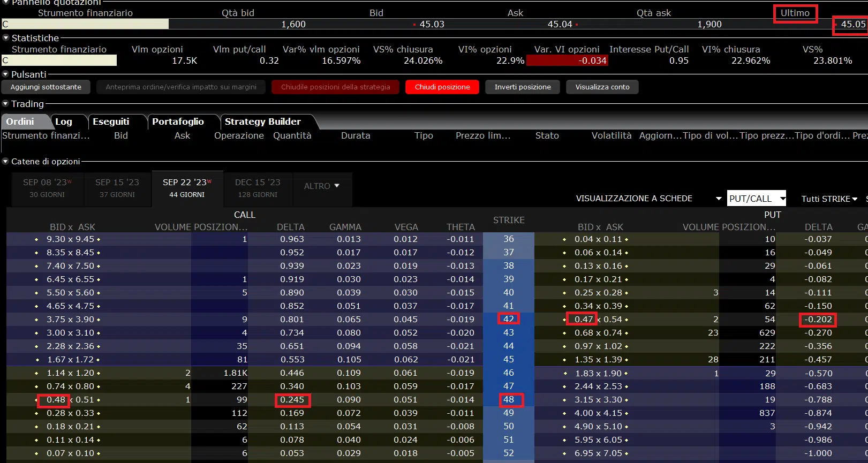Open the ALTRO expirations dropdown
The height and width of the screenshot is (463, 868).
[322, 186]
